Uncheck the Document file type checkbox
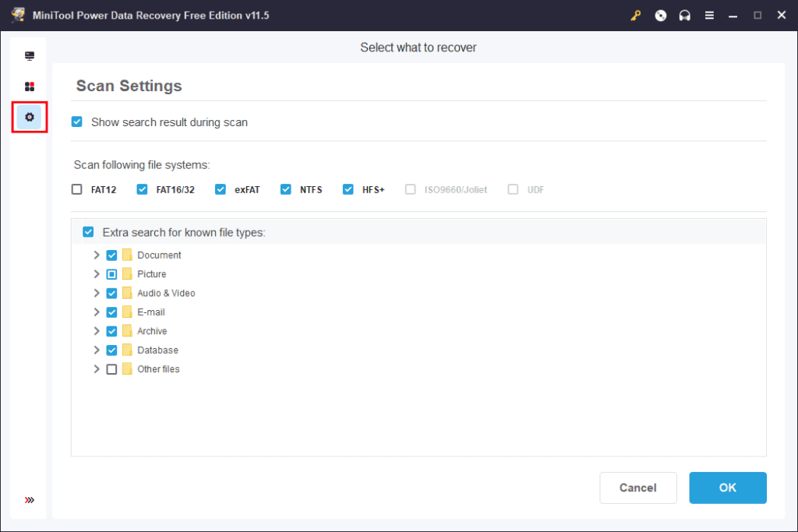This screenshot has width=798, height=532. coord(111,255)
